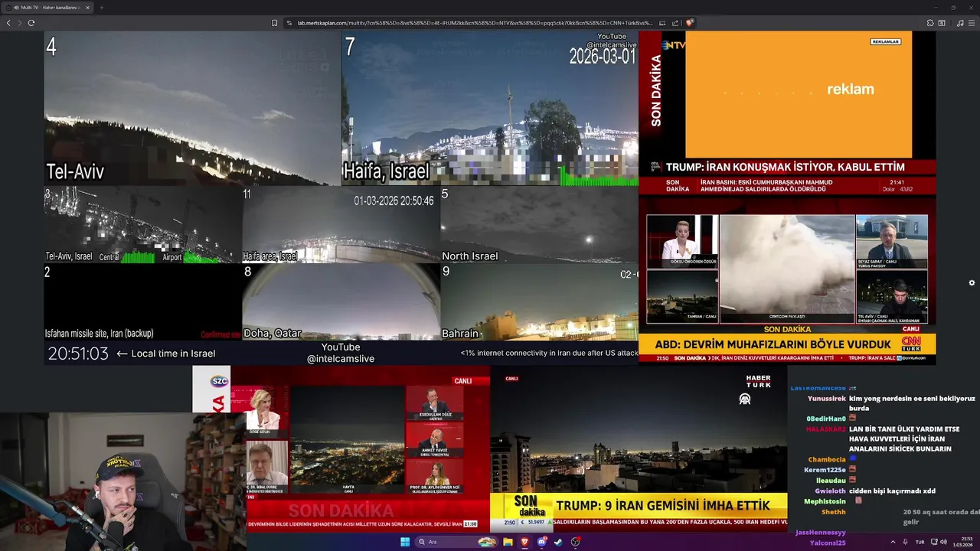
Task: Open the Windows Start menu
Action: pos(405,542)
